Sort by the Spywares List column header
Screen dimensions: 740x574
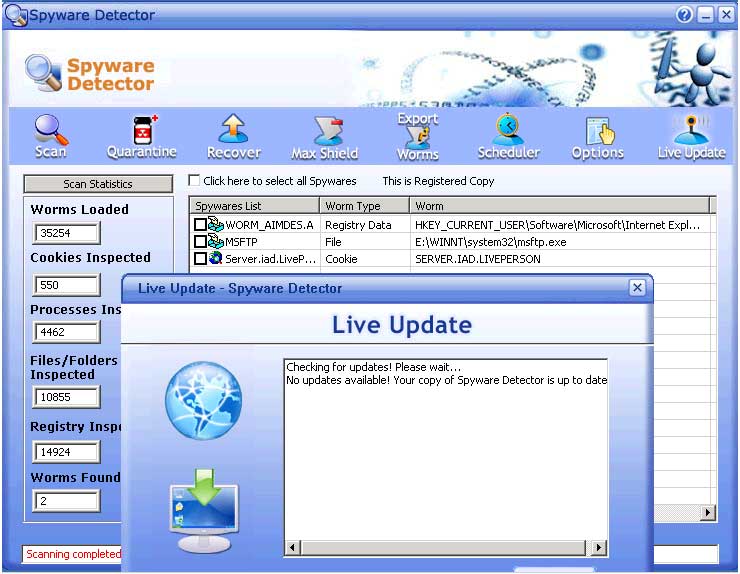254,206
